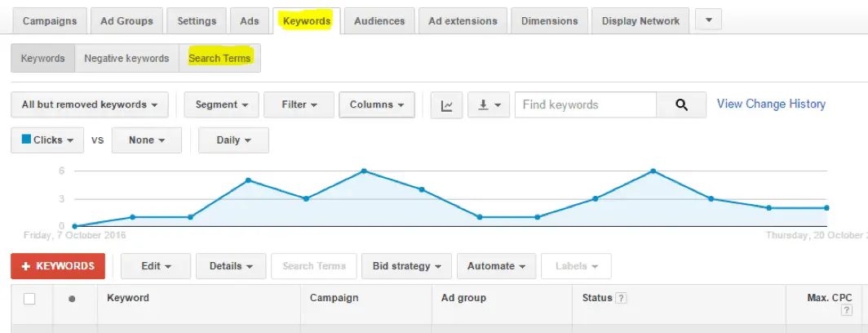This screenshot has height=333, width=868.
Task: Open the download report icon menu
Action: pyautogui.click(x=488, y=104)
